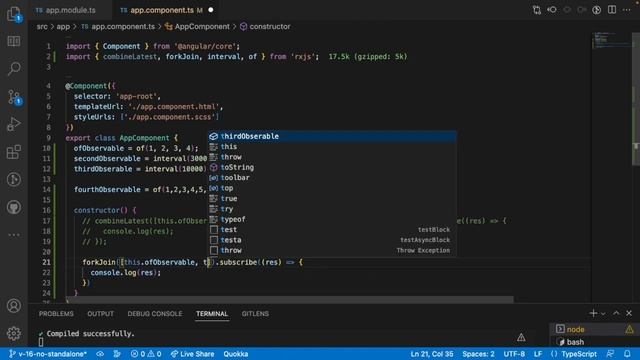
Task: Open the DEBUG CONSOLE panel tab
Action: [x=155, y=314]
